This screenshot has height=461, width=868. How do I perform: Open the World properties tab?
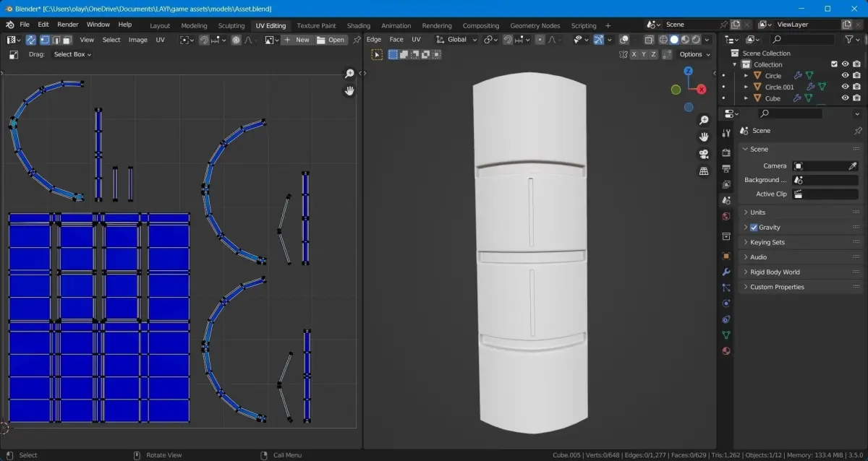[x=726, y=216]
